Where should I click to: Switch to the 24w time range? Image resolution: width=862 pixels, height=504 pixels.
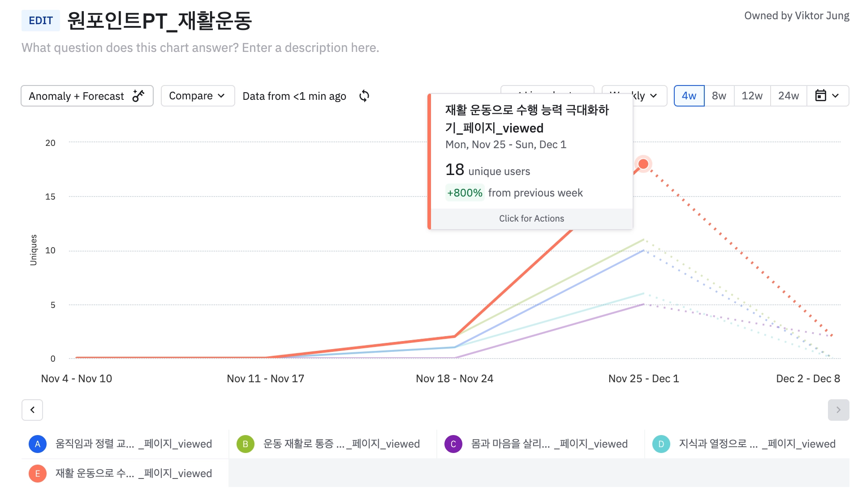[x=788, y=96]
